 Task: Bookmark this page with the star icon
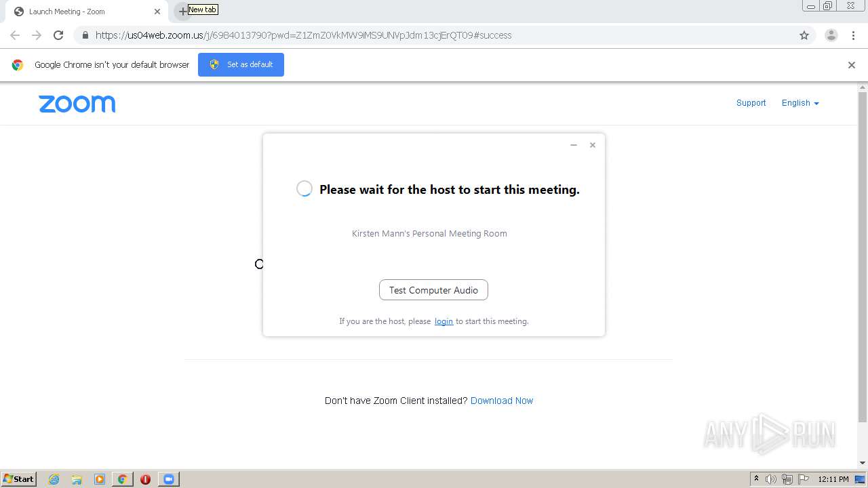click(804, 35)
